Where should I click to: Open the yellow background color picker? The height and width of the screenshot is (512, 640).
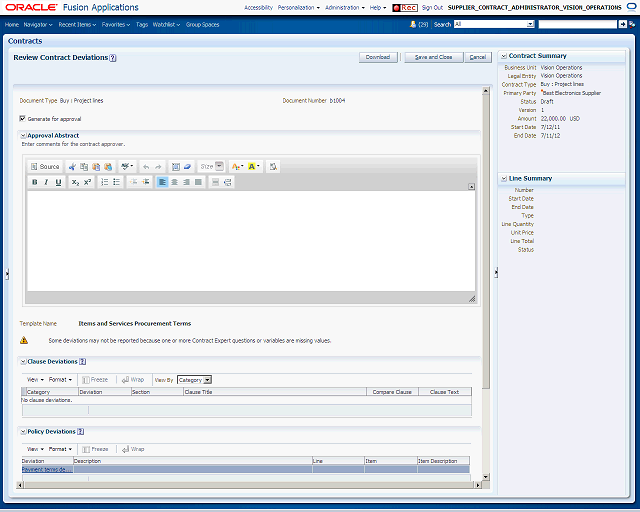point(253,166)
